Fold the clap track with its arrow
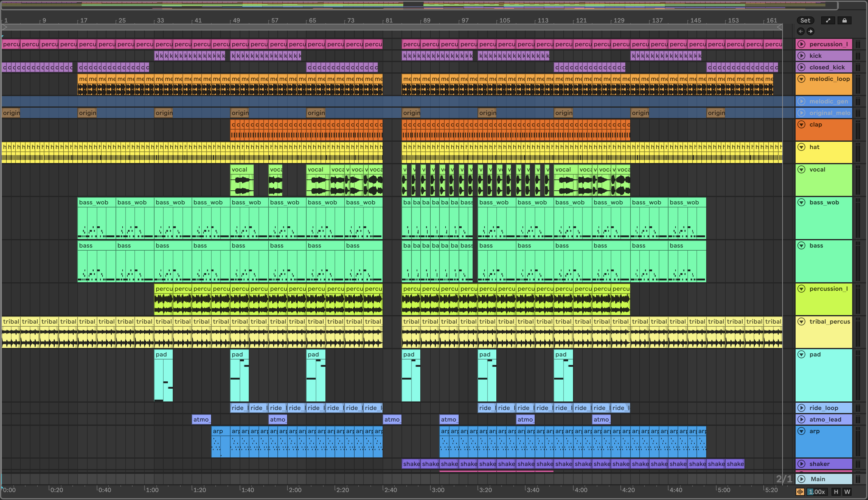 [x=802, y=125]
